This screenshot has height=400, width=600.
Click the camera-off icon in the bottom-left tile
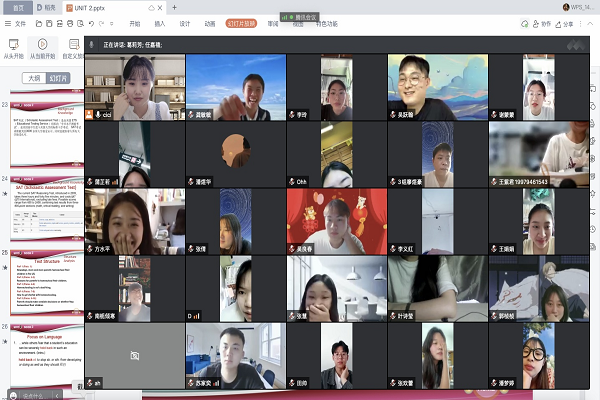134,355
